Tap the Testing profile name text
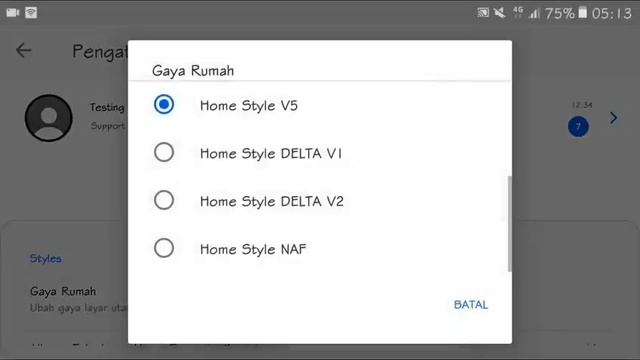 tap(107, 107)
